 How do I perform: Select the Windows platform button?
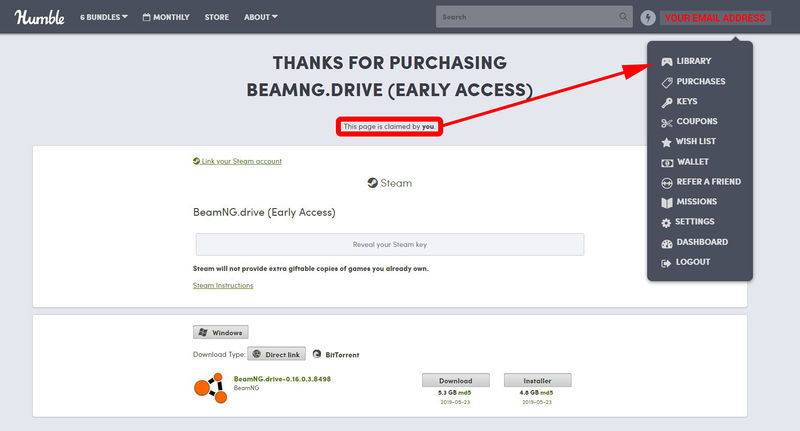pyautogui.click(x=220, y=332)
